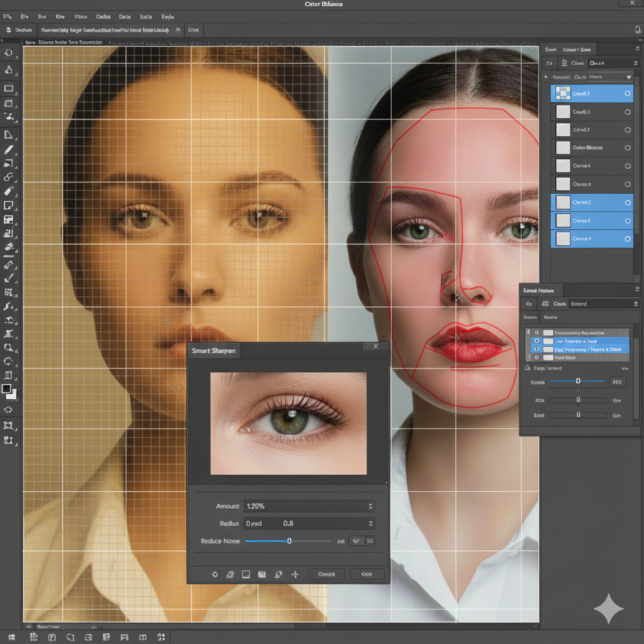Pick the Brush tool in the toolbar
This screenshot has height=644, width=644.
click(9, 150)
